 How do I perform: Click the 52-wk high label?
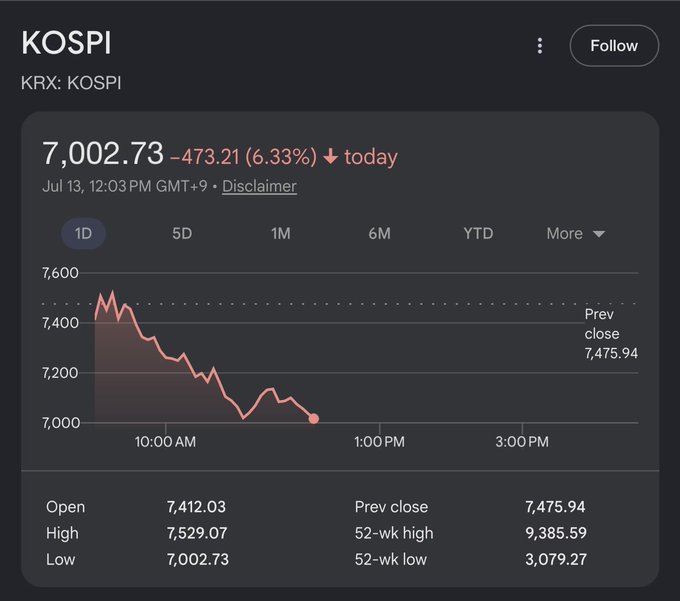(394, 533)
